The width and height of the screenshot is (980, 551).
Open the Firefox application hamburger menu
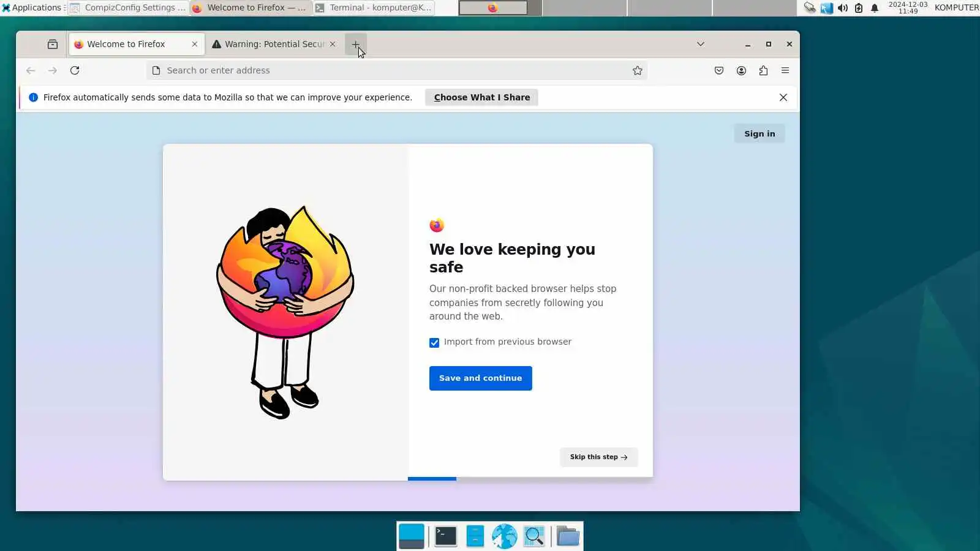click(785, 70)
